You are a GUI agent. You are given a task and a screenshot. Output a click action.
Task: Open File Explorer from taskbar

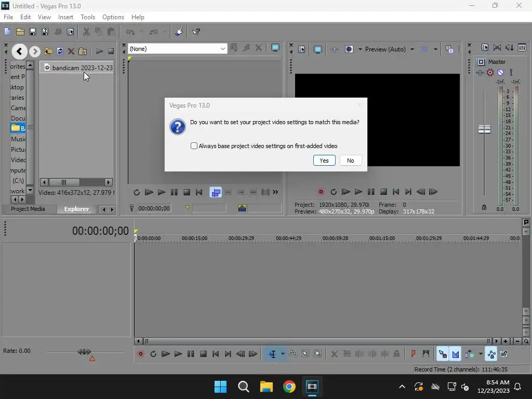click(x=267, y=387)
